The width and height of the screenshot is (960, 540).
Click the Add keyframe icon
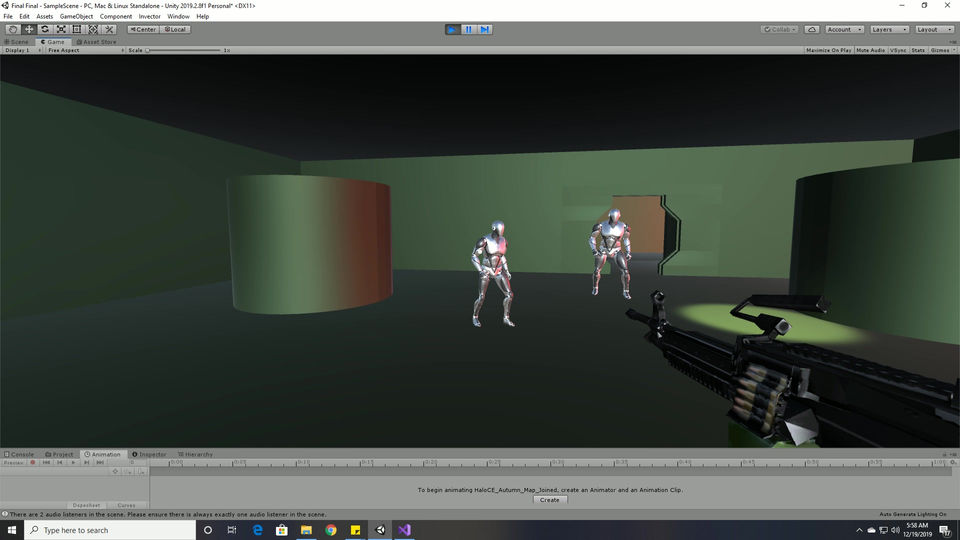coord(128,471)
